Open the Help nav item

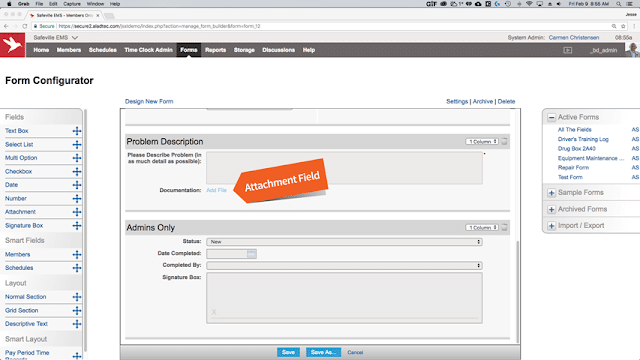coord(309,50)
